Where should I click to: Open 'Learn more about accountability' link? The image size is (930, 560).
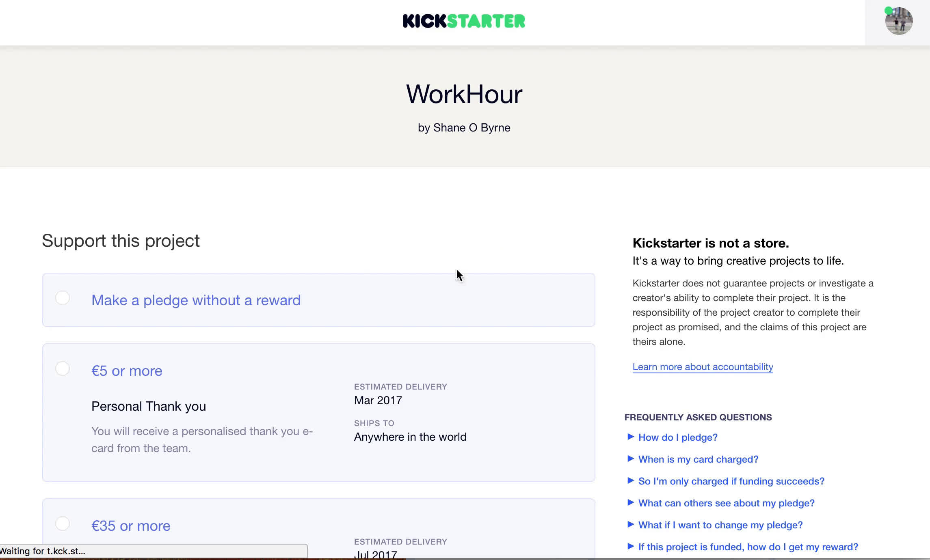(703, 367)
